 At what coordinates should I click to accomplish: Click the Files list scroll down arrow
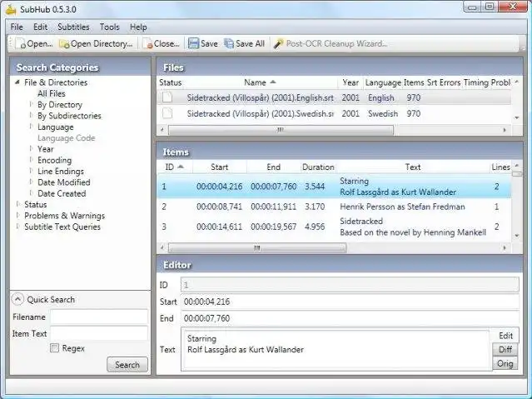click(517, 117)
